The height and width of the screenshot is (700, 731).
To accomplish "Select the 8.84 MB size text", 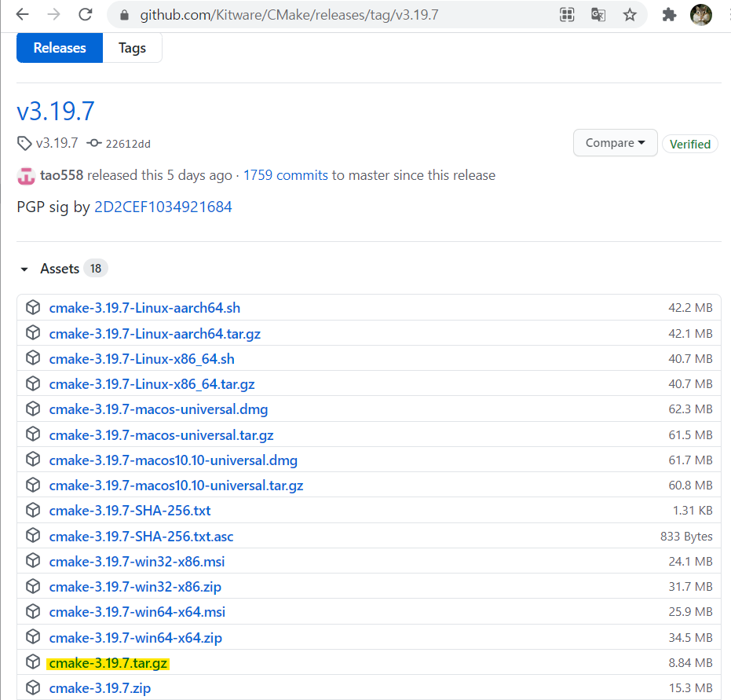I will click(x=690, y=663).
